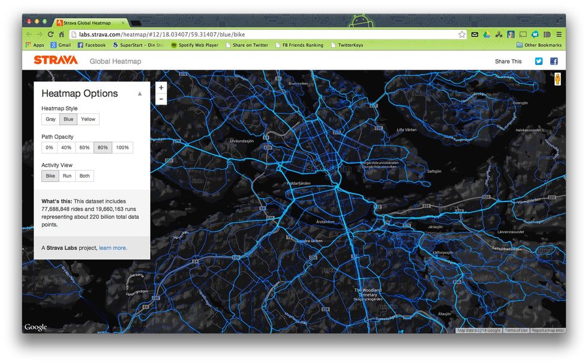Click the Terms of Use link
588x364 pixels.
pos(515,330)
